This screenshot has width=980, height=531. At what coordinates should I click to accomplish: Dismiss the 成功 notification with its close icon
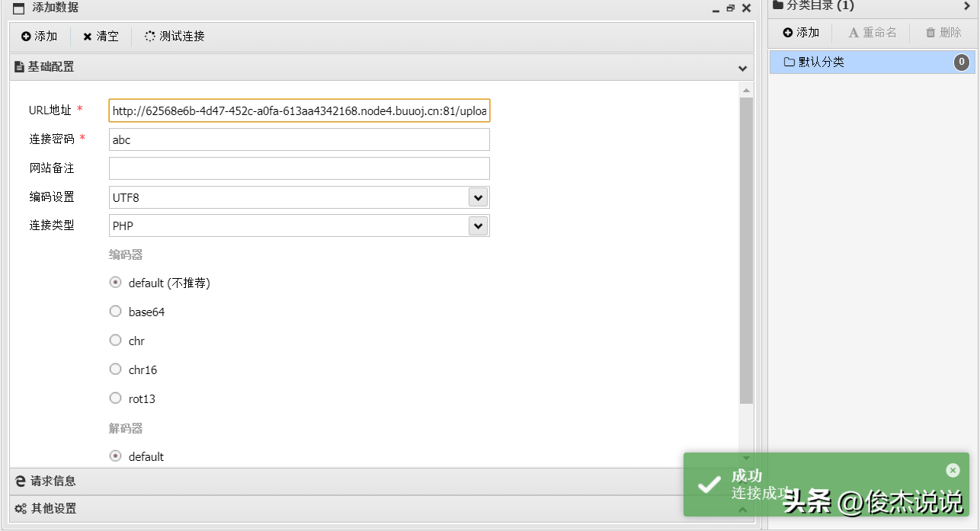pyautogui.click(x=953, y=470)
